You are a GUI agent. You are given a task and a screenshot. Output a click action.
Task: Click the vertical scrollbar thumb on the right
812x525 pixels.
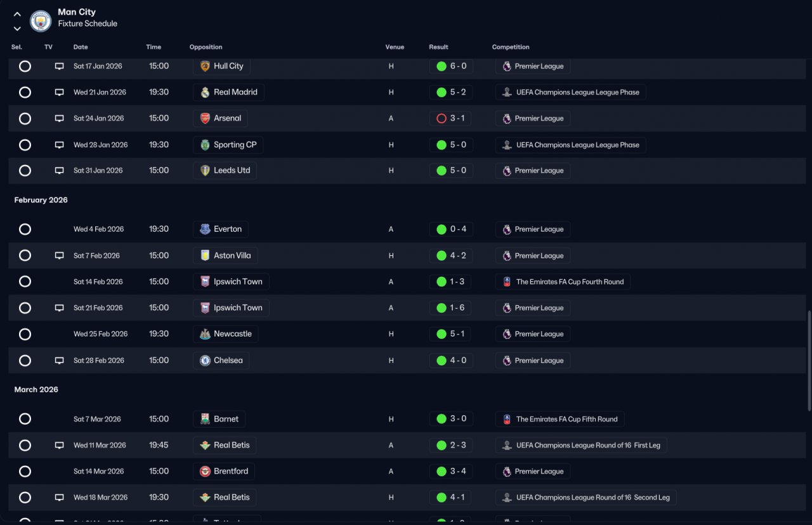click(808, 361)
